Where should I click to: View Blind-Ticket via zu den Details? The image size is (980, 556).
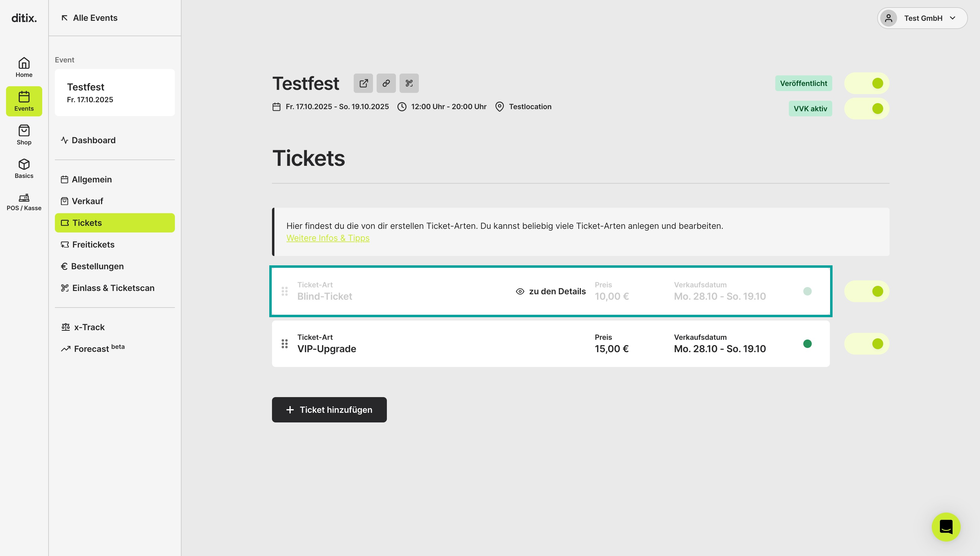click(x=551, y=291)
